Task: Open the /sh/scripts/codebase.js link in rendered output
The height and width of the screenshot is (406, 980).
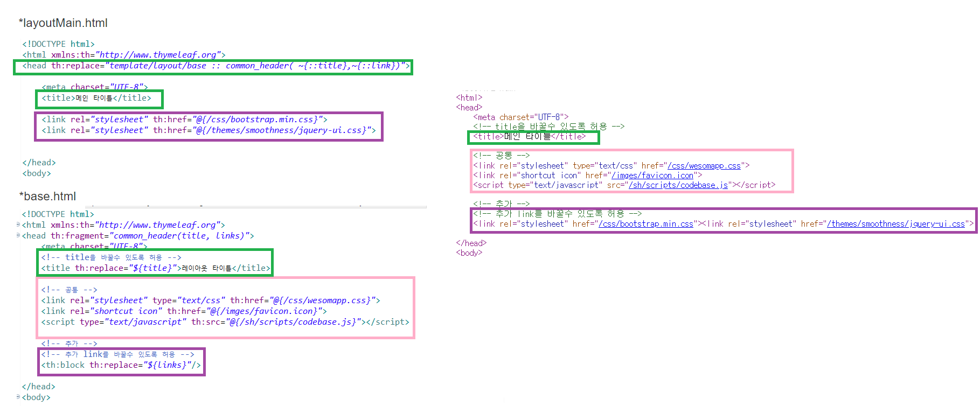Action: click(678, 185)
